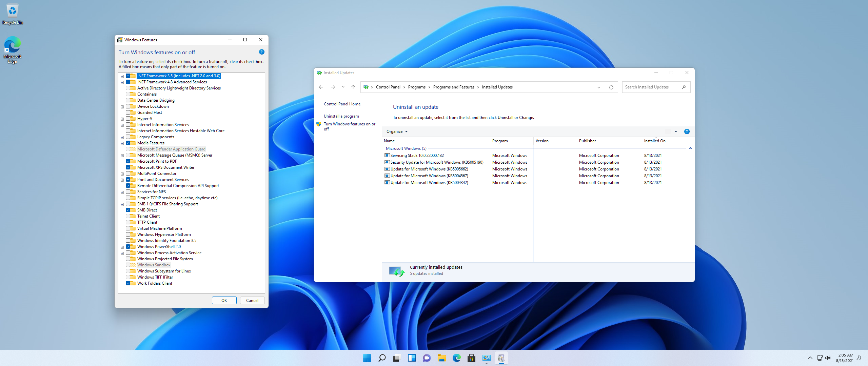Click the Windows Features help icon
Viewport: 868px width, 366px height.
point(262,52)
